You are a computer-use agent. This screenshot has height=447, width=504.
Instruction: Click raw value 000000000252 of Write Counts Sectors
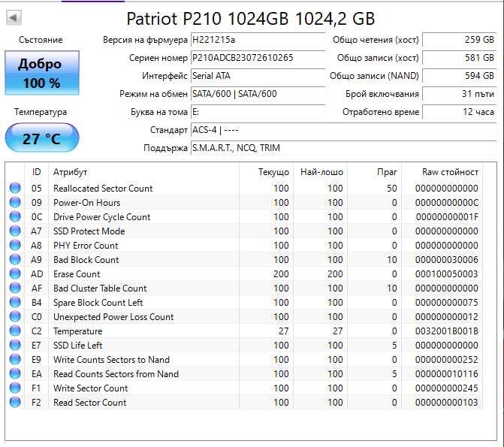point(446,360)
